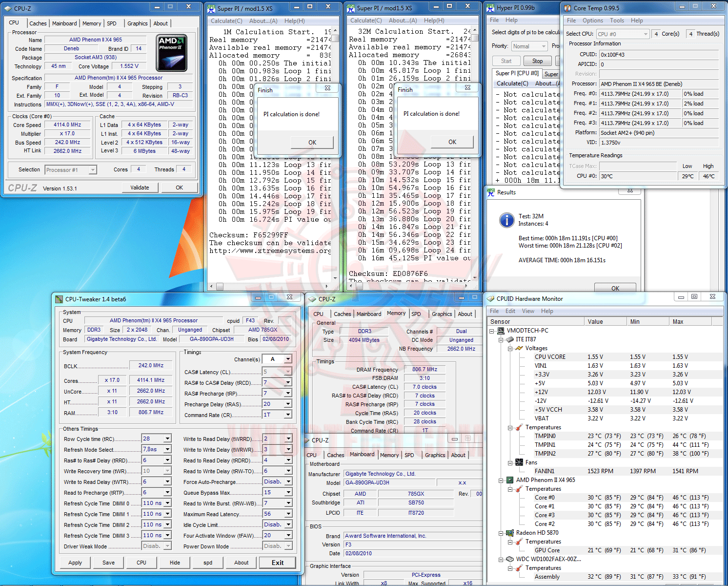
Task: Click the Stop button in Hyper PI
Action: 537,61
